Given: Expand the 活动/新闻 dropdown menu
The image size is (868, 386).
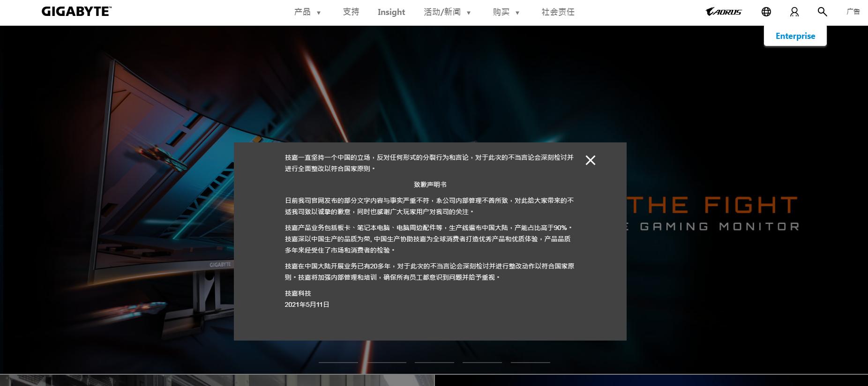Looking at the screenshot, I should (x=447, y=12).
